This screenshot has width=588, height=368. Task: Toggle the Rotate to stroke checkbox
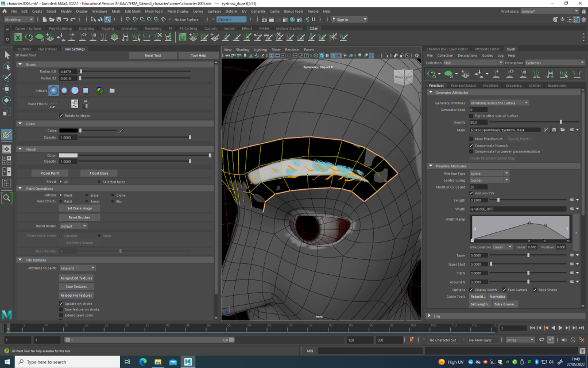pyautogui.click(x=61, y=116)
